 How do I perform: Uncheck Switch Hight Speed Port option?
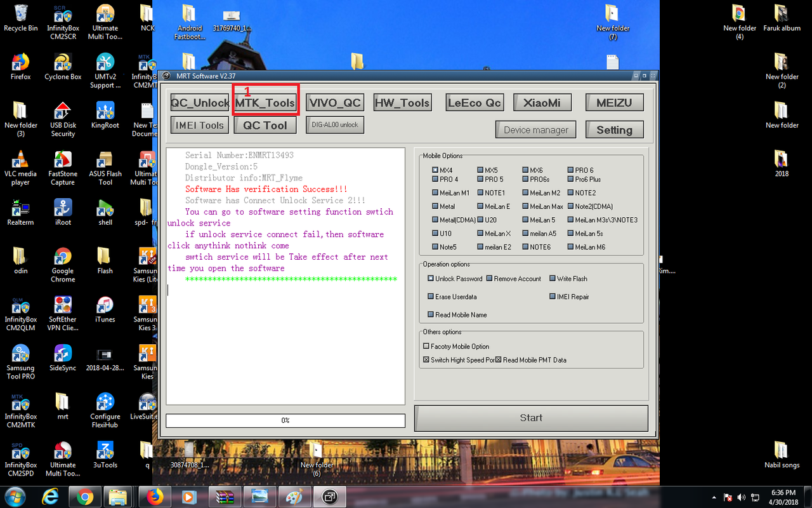coord(459,360)
